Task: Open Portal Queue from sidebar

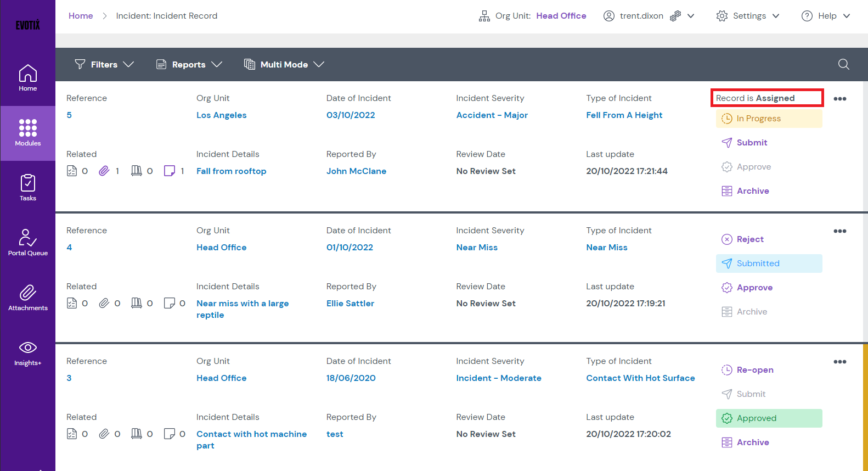Action: coord(27,243)
